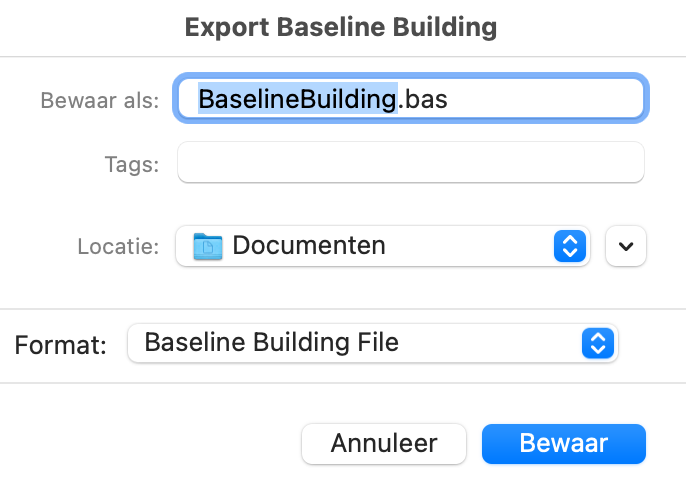686x504 pixels.
Task: Place cursor on the .bas extension
Action: [423, 99]
